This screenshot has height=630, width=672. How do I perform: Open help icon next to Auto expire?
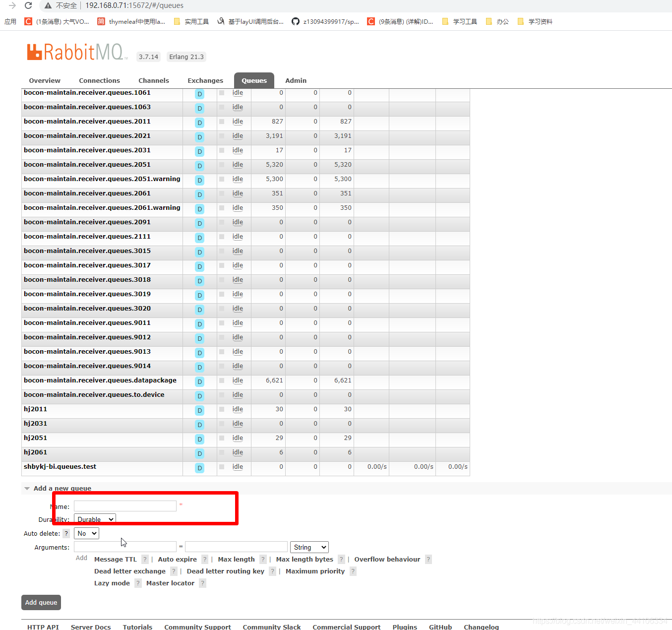click(205, 560)
